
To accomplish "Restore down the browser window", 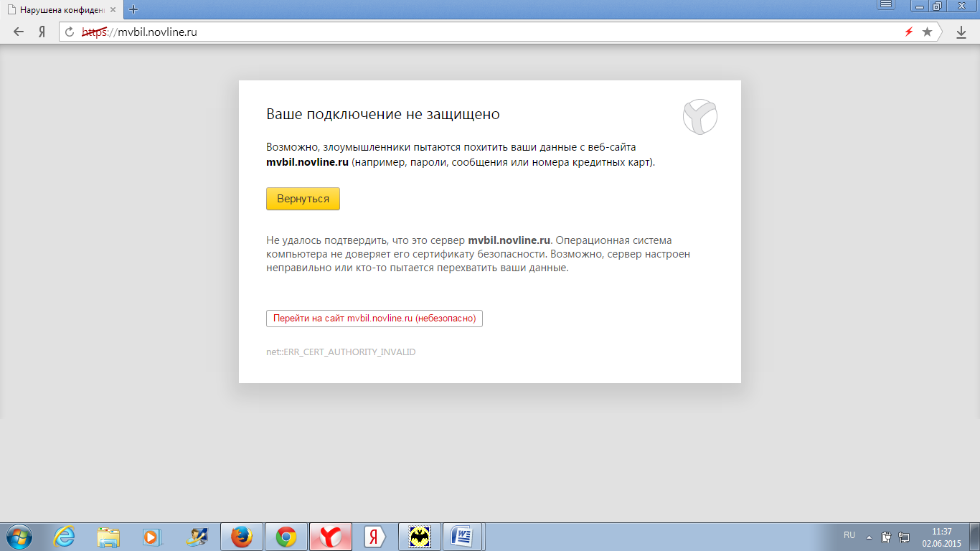I will [938, 6].
